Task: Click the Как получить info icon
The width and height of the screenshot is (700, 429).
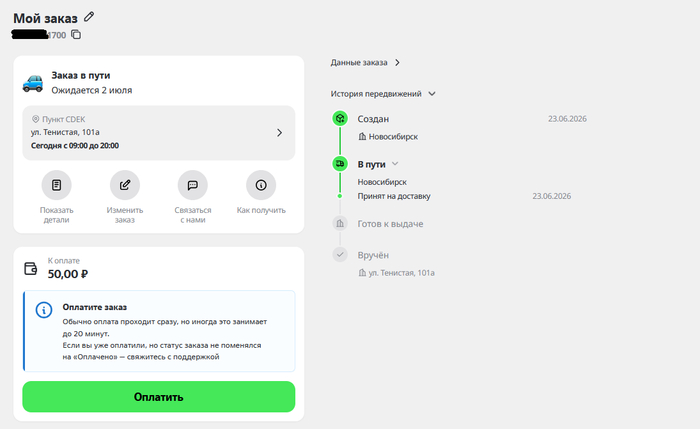Action: (x=261, y=185)
